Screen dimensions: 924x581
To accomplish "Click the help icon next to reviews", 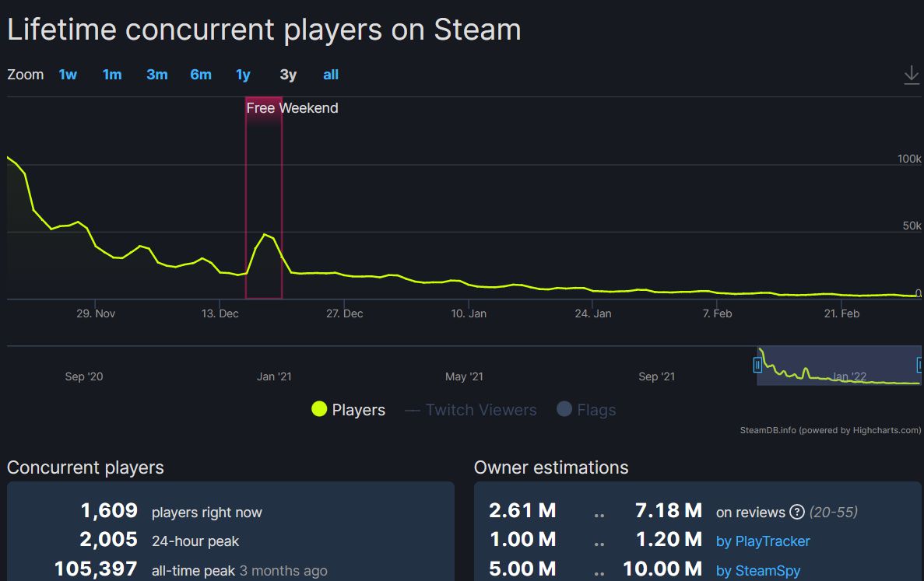I will [796, 512].
